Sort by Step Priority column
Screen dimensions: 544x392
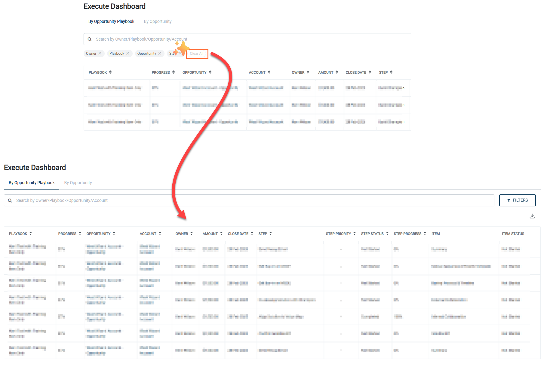[355, 233]
